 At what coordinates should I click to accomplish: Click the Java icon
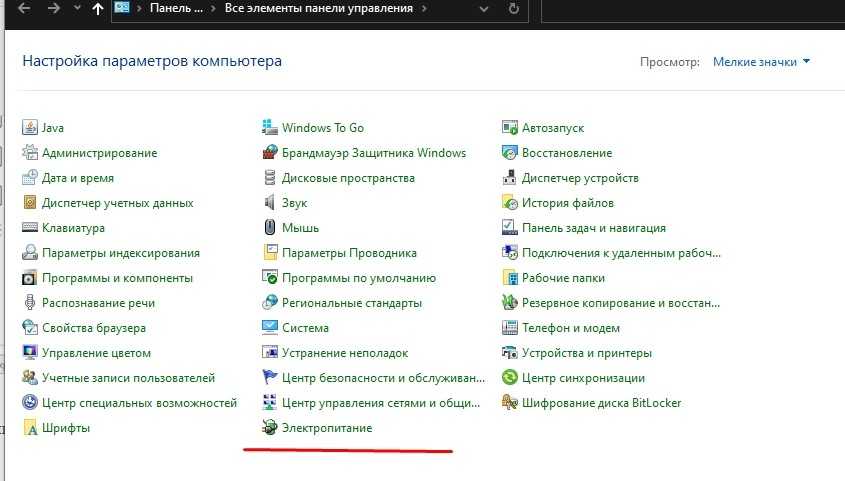click(x=30, y=128)
